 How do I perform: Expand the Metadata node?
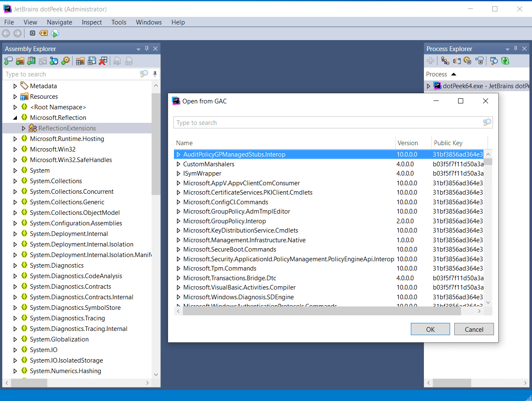[x=15, y=86]
